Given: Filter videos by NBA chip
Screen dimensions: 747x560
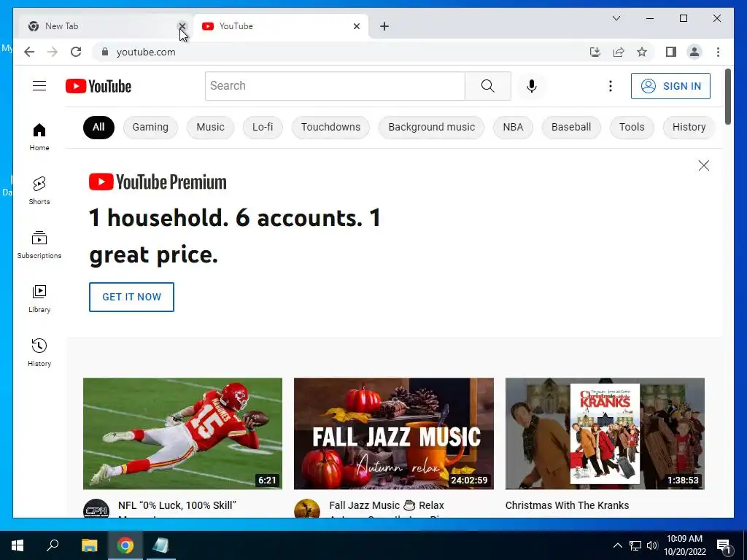Looking at the screenshot, I should [x=513, y=127].
